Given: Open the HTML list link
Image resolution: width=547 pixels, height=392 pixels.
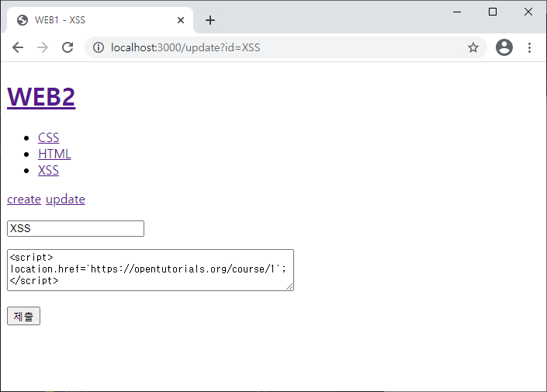Looking at the screenshot, I should (x=54, y=154).
